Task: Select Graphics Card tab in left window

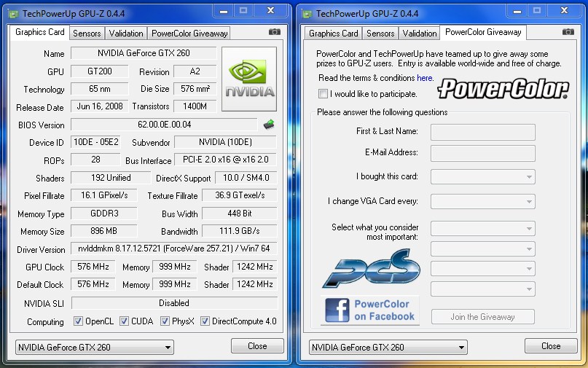Action: point(40,32)
